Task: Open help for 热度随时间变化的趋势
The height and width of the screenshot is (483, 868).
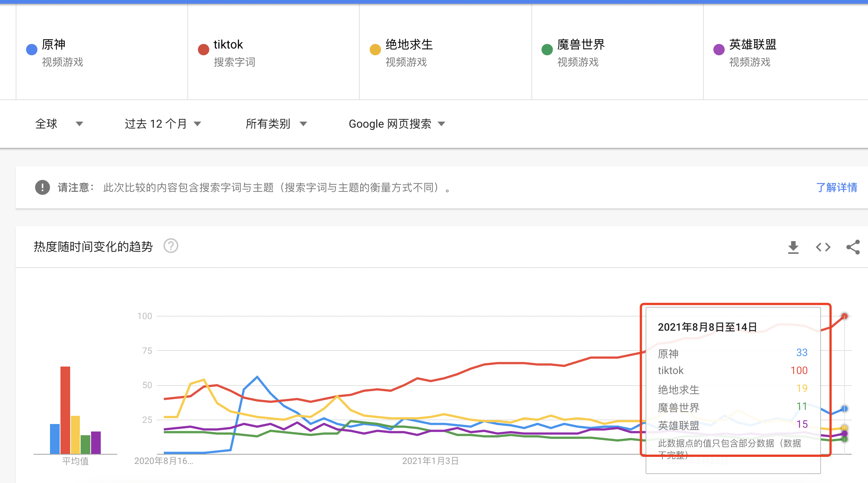Action: [171, 246]
